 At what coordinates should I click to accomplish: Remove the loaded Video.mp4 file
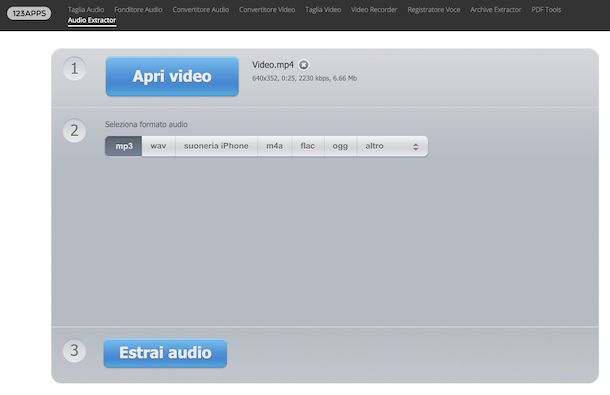click(304, 65)
